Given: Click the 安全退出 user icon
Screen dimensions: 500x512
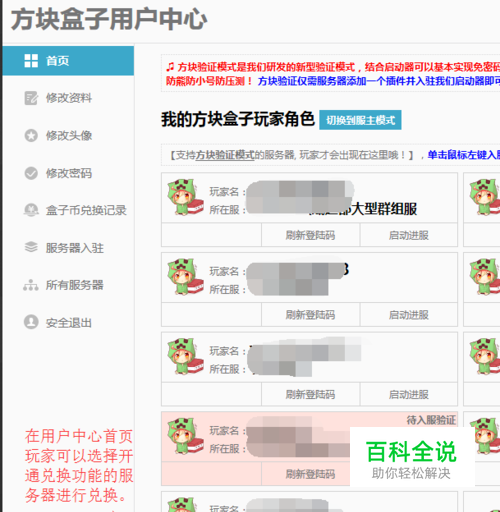Looking at the screenshot, I should (31, 322).
